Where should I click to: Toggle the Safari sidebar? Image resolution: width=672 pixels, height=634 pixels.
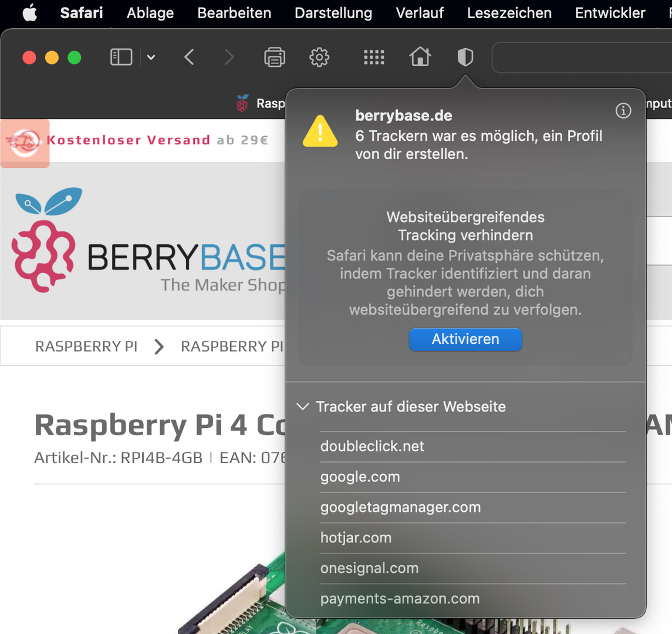point(121,57)
